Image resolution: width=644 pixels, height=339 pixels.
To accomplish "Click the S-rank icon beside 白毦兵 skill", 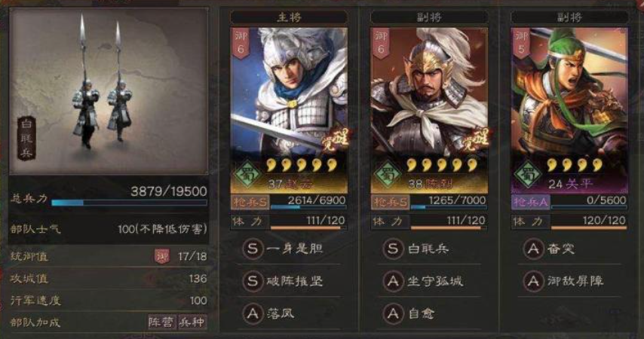I will point(393,249).
